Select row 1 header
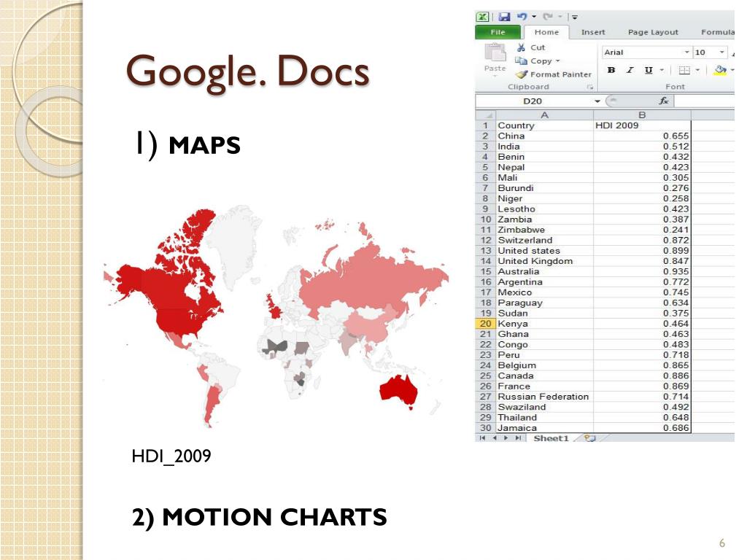The width and height of the screenshot is (747, 560). pos(485,125)
